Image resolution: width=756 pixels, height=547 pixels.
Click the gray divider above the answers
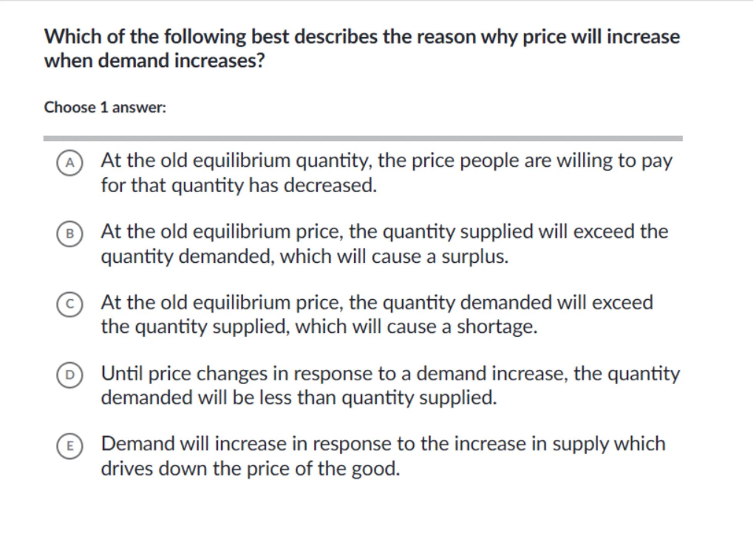(x=363, y=138)
